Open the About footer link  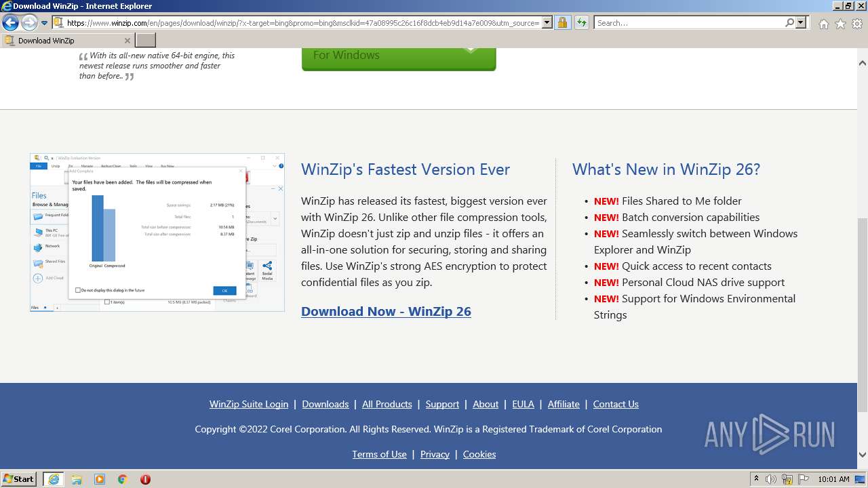coord(486,404)
